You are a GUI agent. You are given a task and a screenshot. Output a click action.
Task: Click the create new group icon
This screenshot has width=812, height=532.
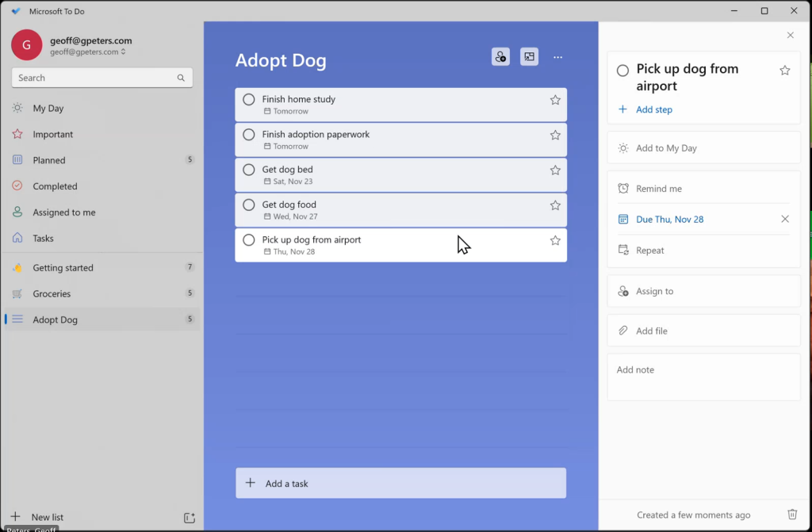[x=189, y=518]
